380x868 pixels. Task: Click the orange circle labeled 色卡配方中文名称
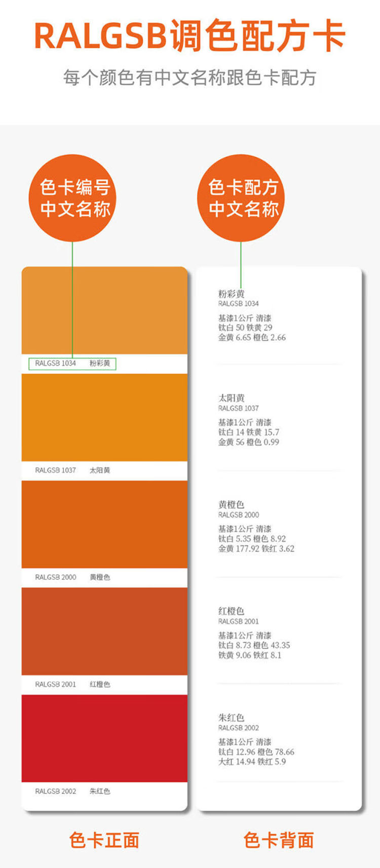click(x=241, y=198)
